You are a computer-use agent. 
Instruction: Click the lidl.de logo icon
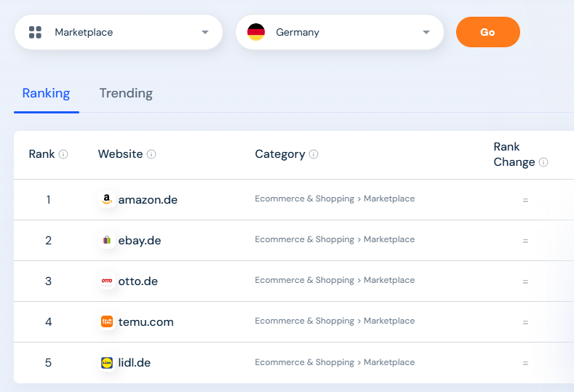[107, 363]
